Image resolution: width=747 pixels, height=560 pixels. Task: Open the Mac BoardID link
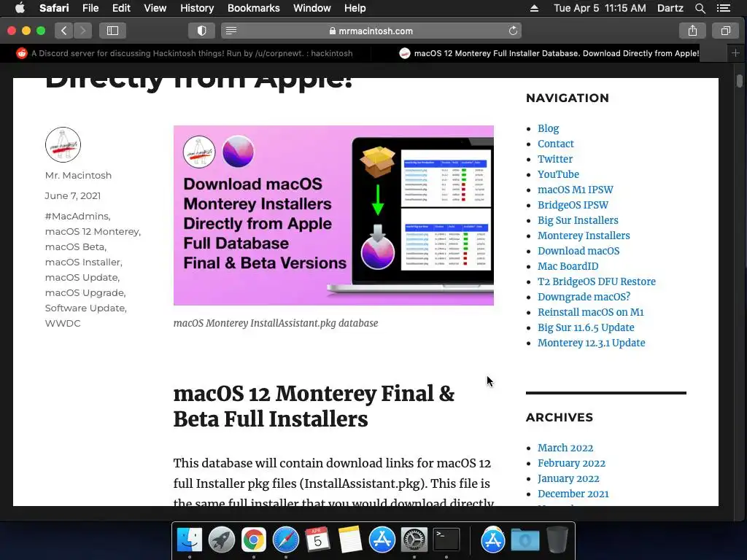point(568,266)
